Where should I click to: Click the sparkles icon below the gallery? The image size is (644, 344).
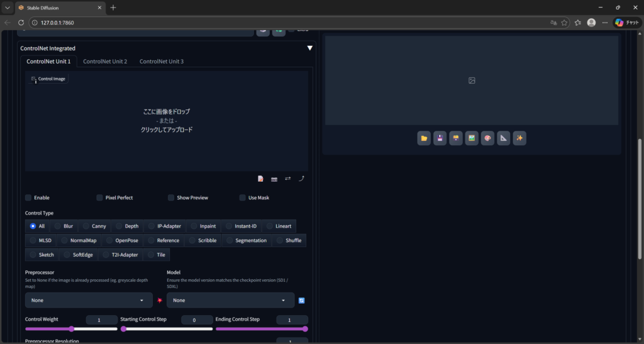pos(519,138)
